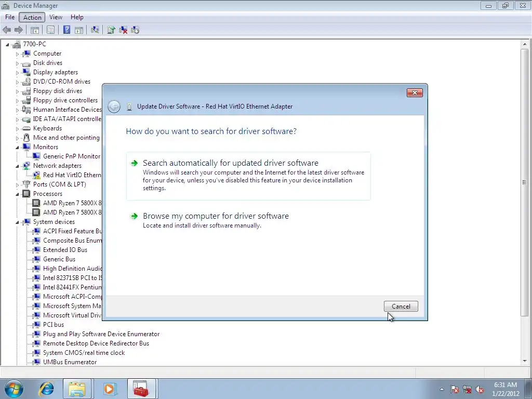Select Generic Bus entry
Screen dimensions: 532x399
tap(59, 259)
